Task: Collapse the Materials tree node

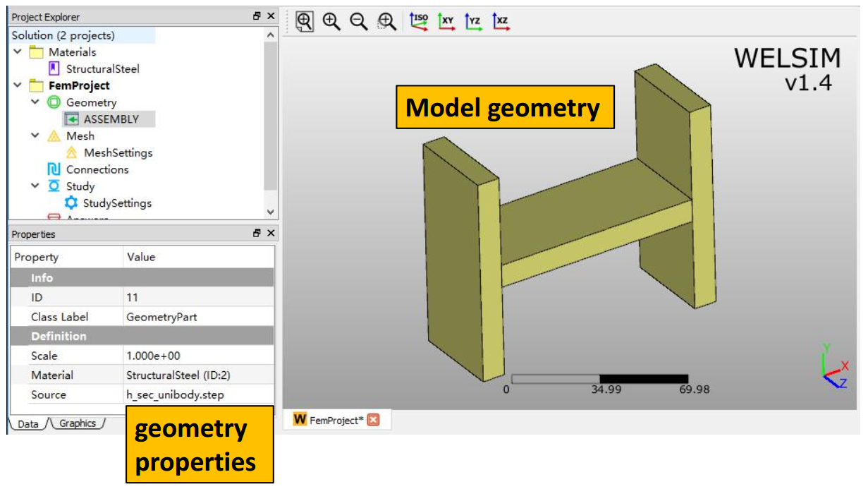Action: 18,52
